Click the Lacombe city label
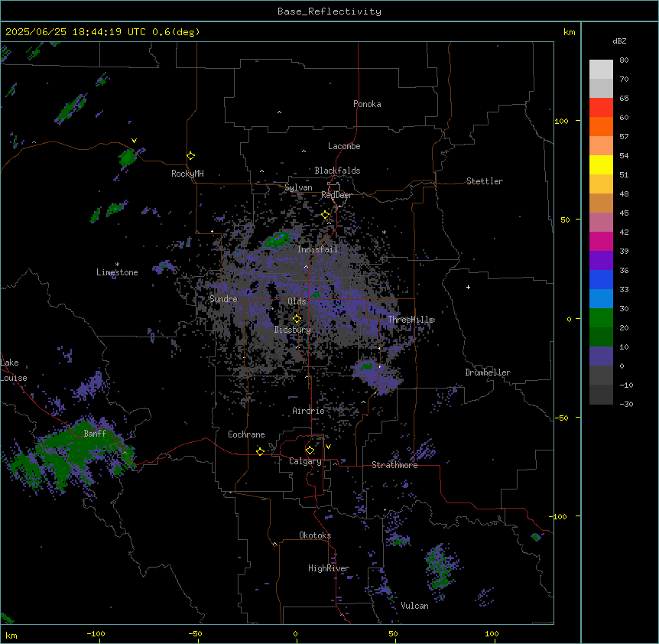 click(x=344, y=146)
